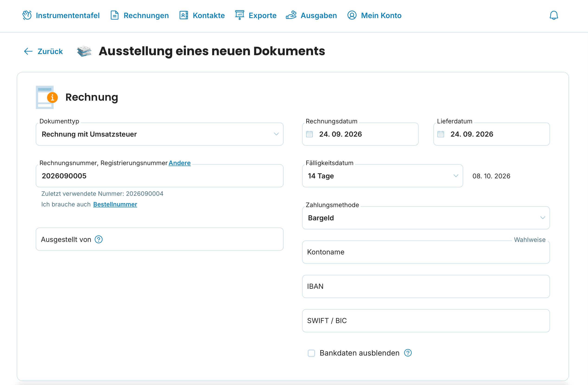The width and height of the screenshot is (588, 385).
Task: Click the Rechnungsnummer field with 2026090005
Action: [x=160, y=176]
